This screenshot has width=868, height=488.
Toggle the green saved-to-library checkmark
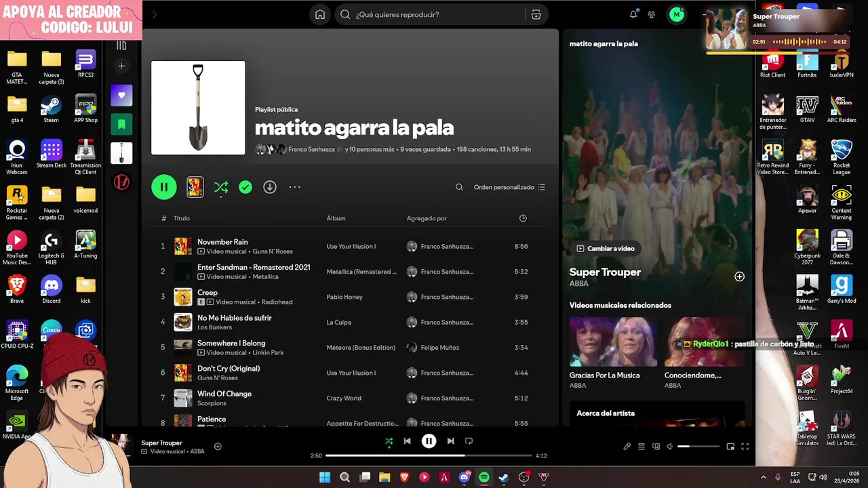tap(245, 187)
